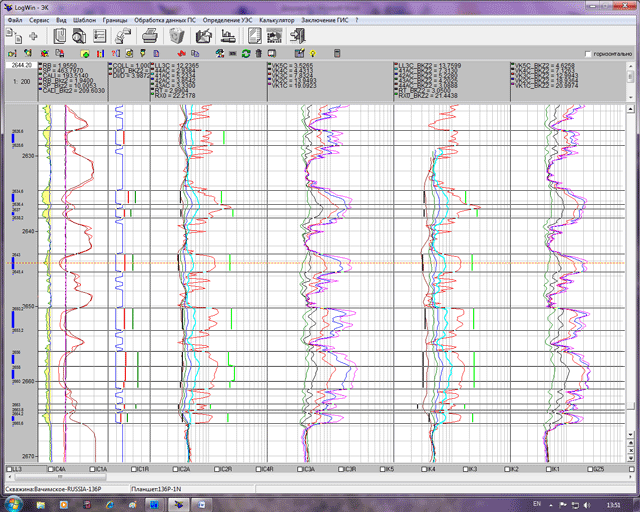
Task: Click the picture image toolbar icon
Action: 274,36
